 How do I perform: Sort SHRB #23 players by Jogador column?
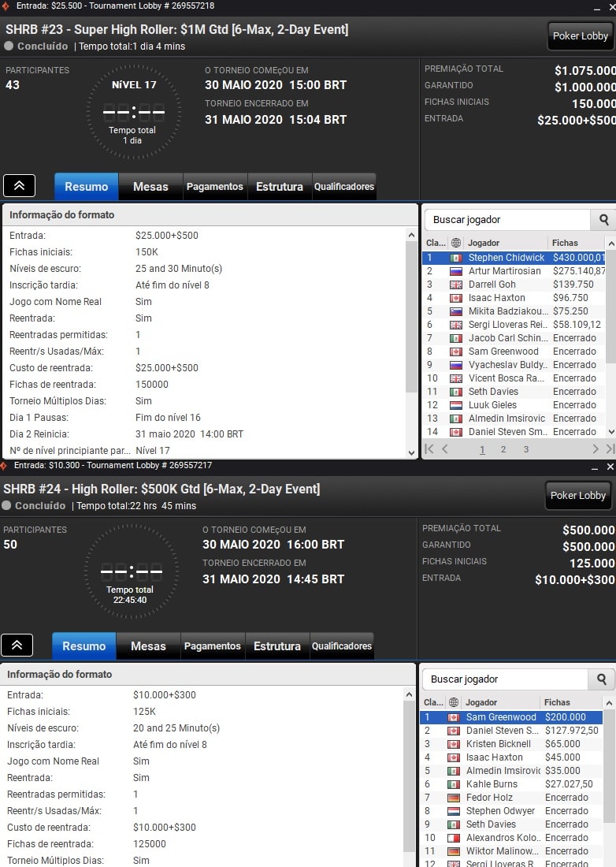pos(506,243)
